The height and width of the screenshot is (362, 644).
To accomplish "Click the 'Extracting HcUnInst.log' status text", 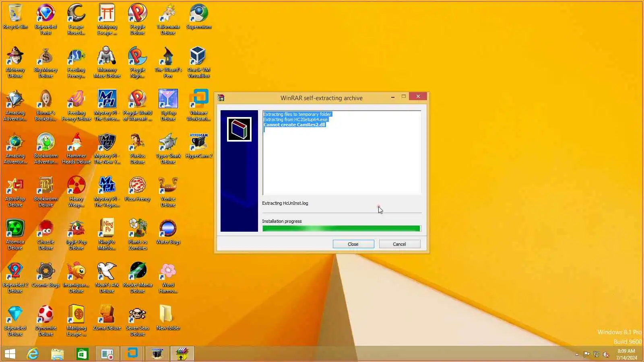I will [x=285, y=203].
